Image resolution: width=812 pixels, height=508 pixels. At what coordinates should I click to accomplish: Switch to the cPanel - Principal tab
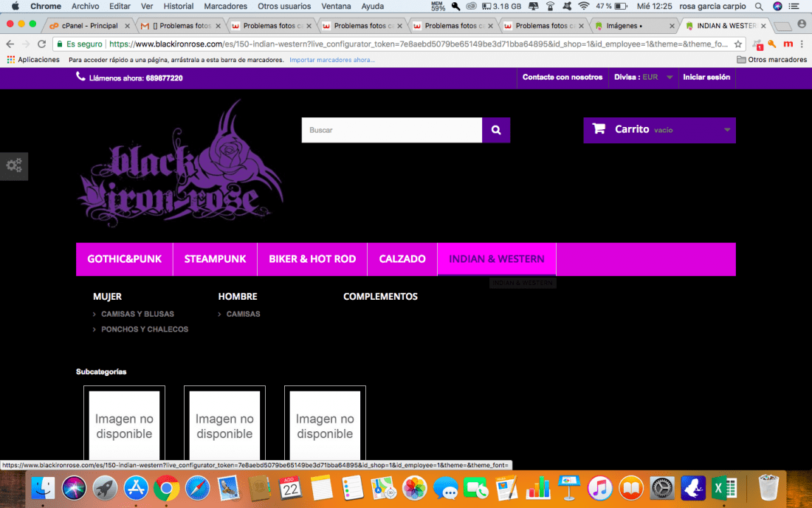coord(89,25)
